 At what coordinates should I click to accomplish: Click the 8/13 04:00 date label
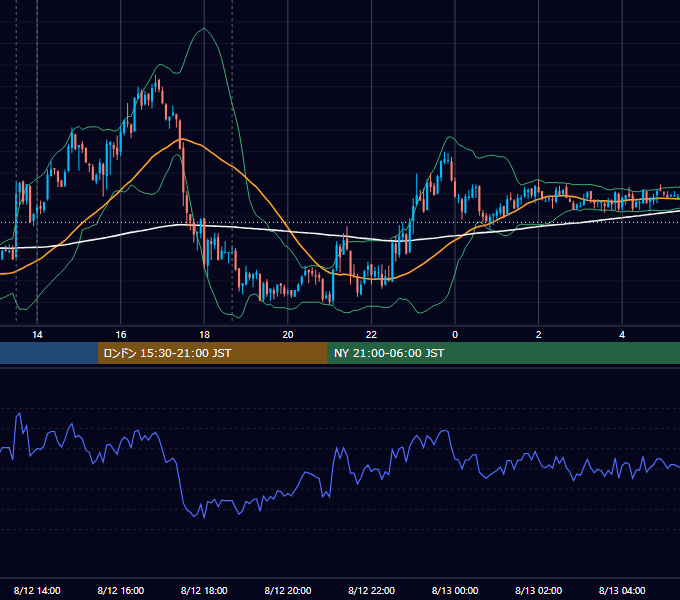pos(622,590)
